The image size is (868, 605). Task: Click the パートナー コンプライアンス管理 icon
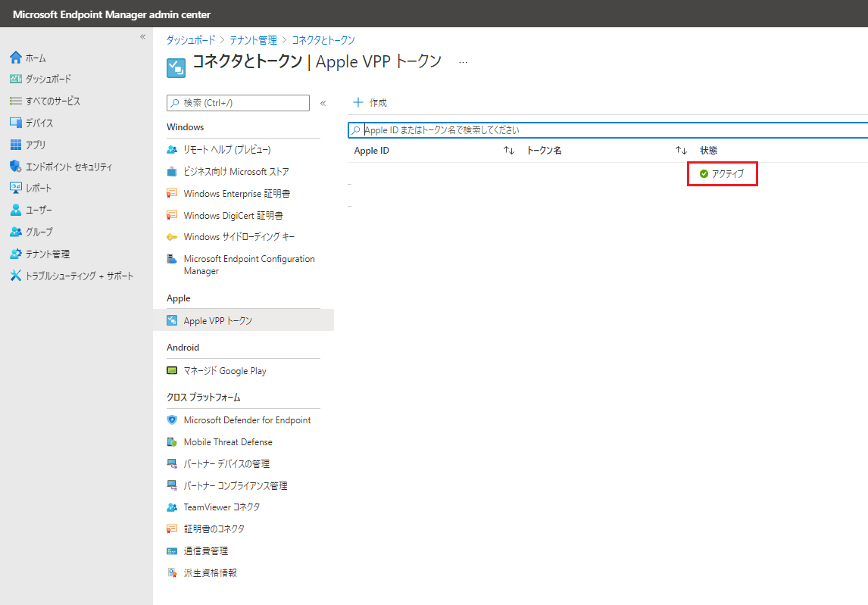172,485
